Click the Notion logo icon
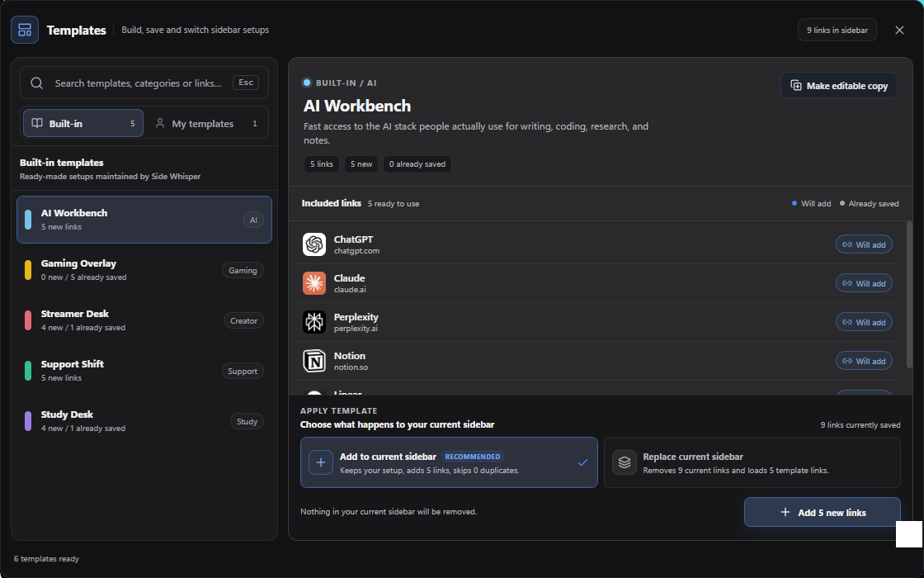Viewport: 924px width, 578px height. pos(314,361)
